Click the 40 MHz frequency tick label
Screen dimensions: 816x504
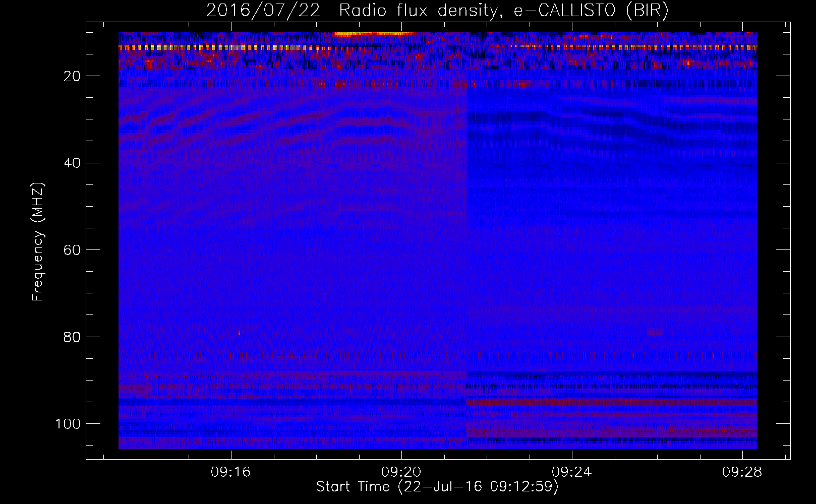73,163
